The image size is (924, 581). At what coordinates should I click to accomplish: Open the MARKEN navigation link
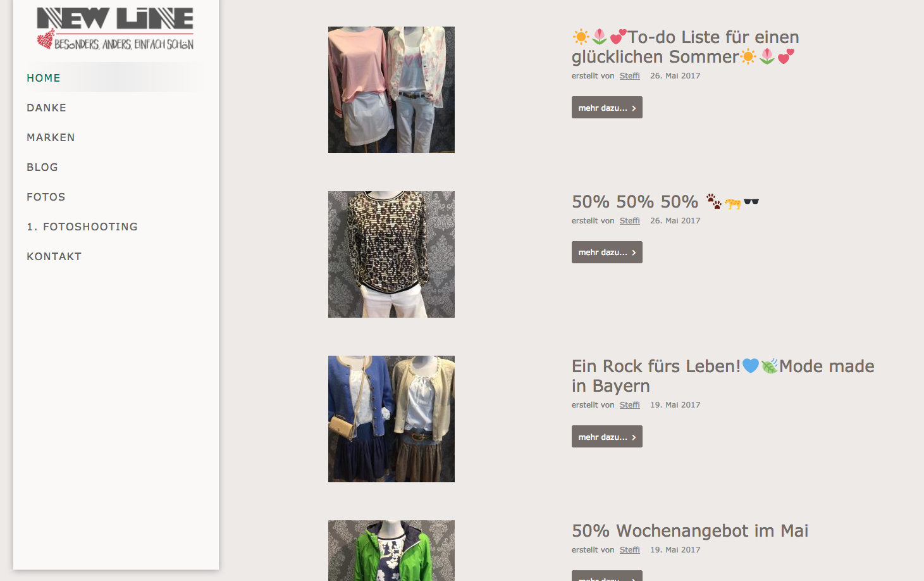[51, 137]
